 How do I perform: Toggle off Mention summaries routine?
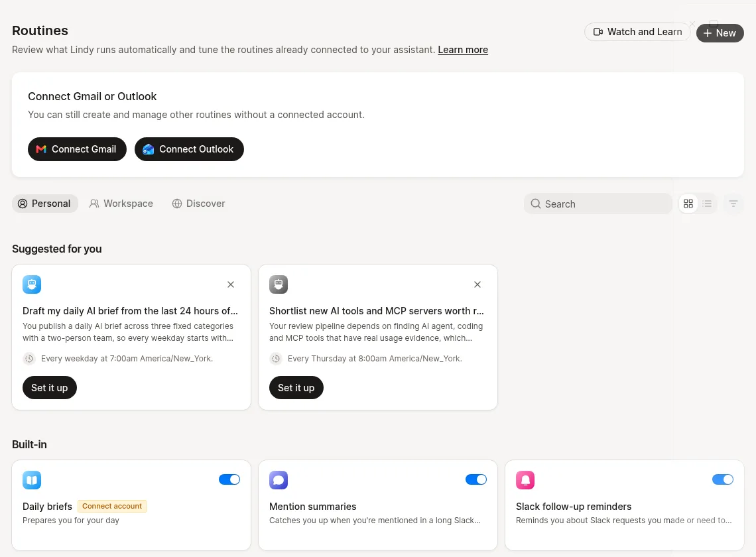pyautogui.click(x=476, y=479)
